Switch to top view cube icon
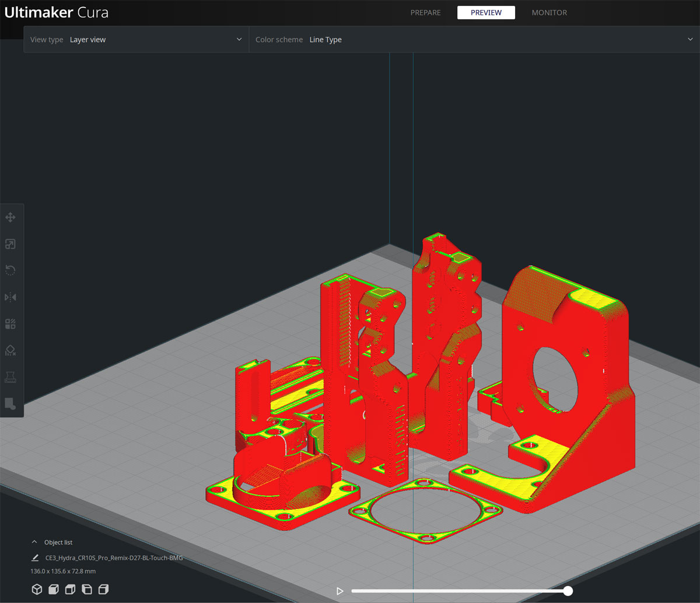 pyautogui.click(x=70, y=590)
